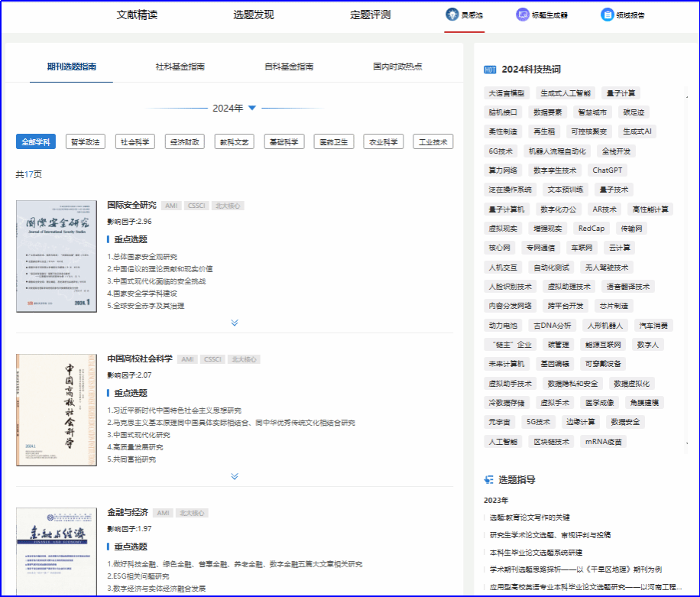The width and height of the screenshot is (700, 597).
Task: Go to 文献精读 in top navigation
Action: point(137,15)
